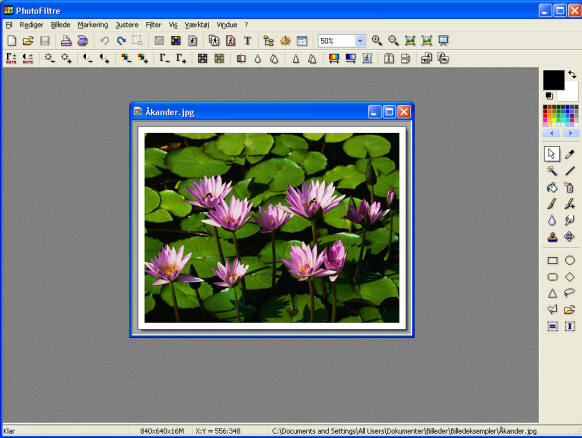This screenshot has width=582, height=438.
Task: Show next colors in palette with right arrow
Action: 570,133
